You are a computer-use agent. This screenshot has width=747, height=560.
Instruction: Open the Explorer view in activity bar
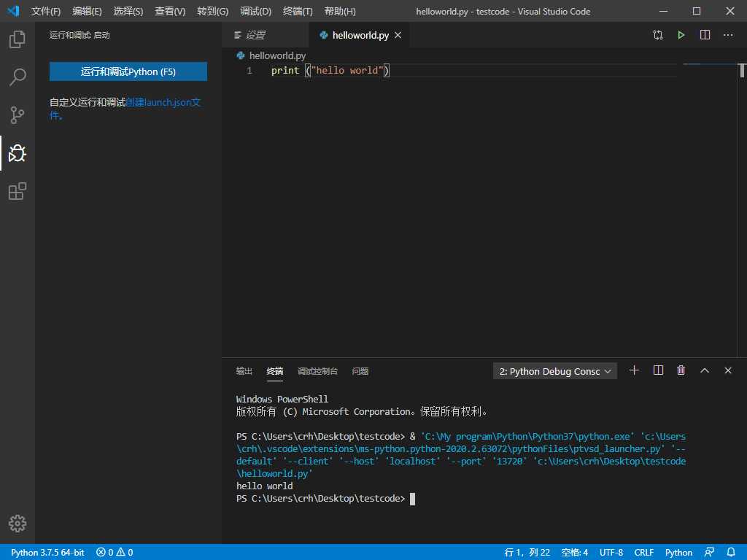18,39
